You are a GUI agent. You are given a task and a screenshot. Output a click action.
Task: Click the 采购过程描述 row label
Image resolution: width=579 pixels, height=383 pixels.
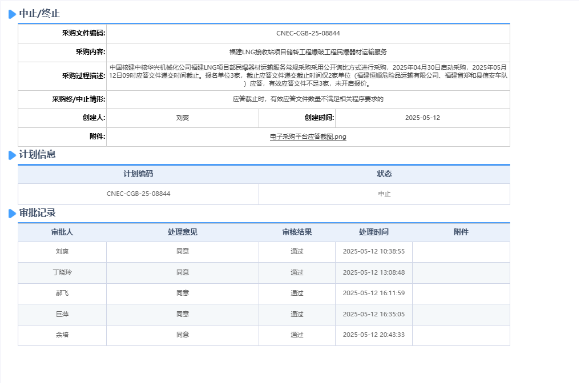click(x=83, y=76)
